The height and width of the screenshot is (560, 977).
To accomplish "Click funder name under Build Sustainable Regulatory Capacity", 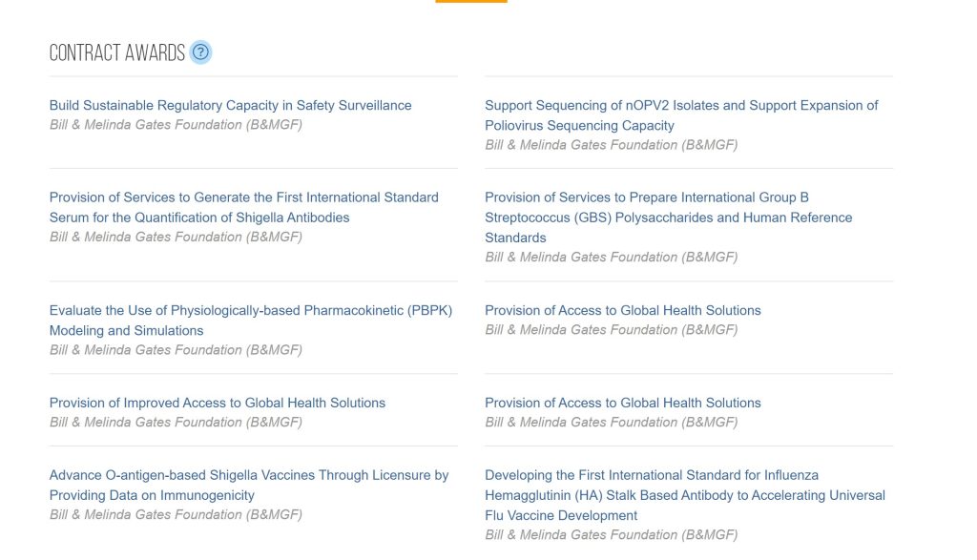I will click(176, 125).
